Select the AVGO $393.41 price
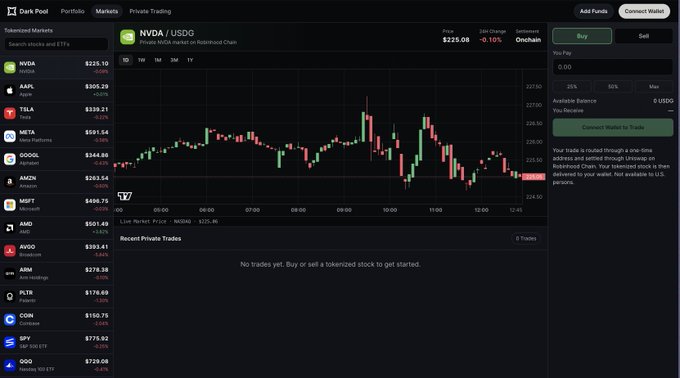Viewport: 680px width, 378px height. (x=97, y=247)
